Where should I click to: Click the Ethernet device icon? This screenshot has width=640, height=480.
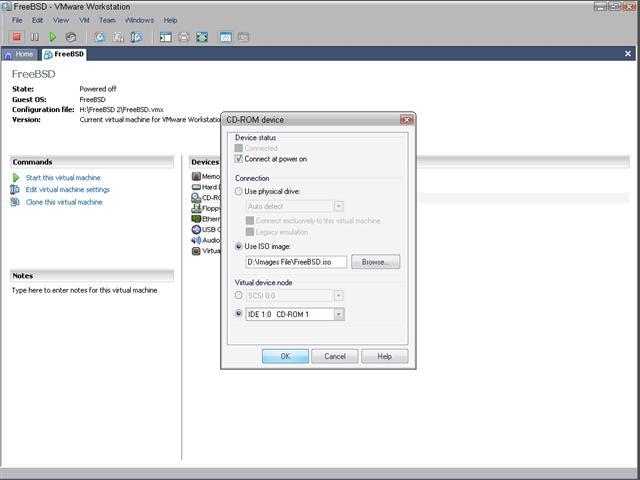click(196, 219)
